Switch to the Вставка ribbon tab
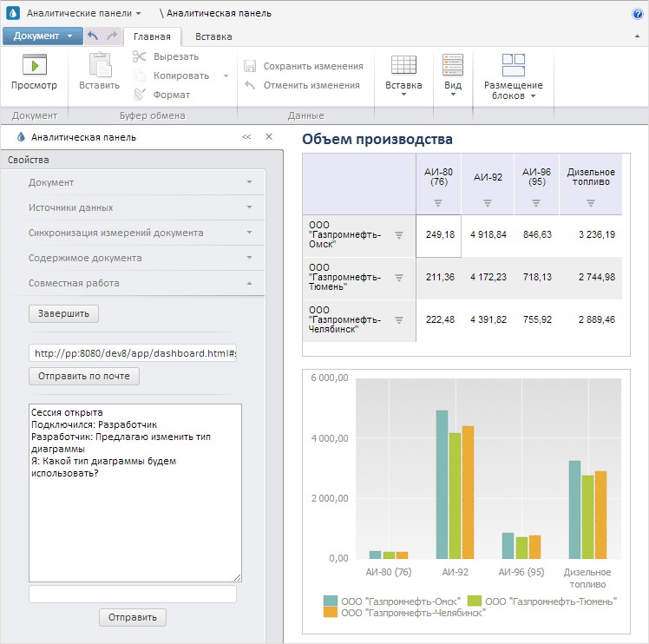 pyautogui.click(x=213, y=36)
